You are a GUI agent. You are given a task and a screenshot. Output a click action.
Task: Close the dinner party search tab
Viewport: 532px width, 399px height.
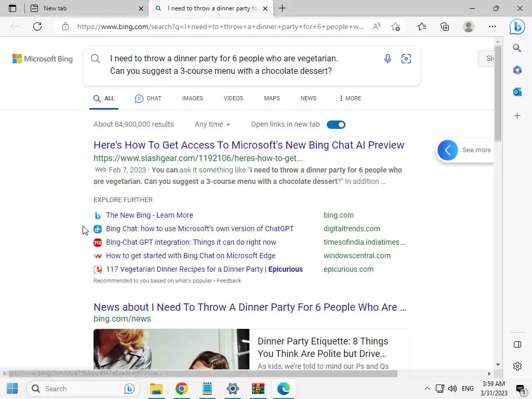point(265,8)
